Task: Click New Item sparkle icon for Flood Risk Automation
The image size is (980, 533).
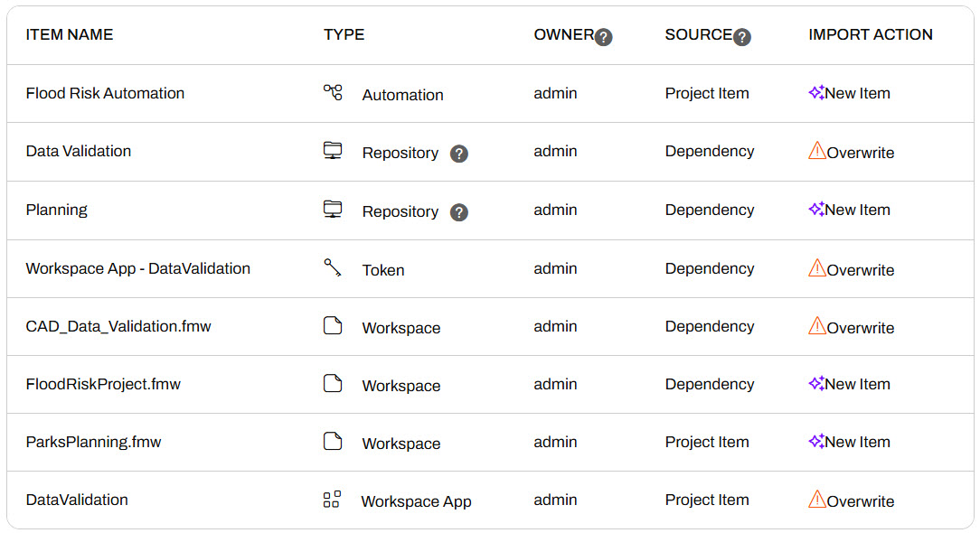Action: 816,92
